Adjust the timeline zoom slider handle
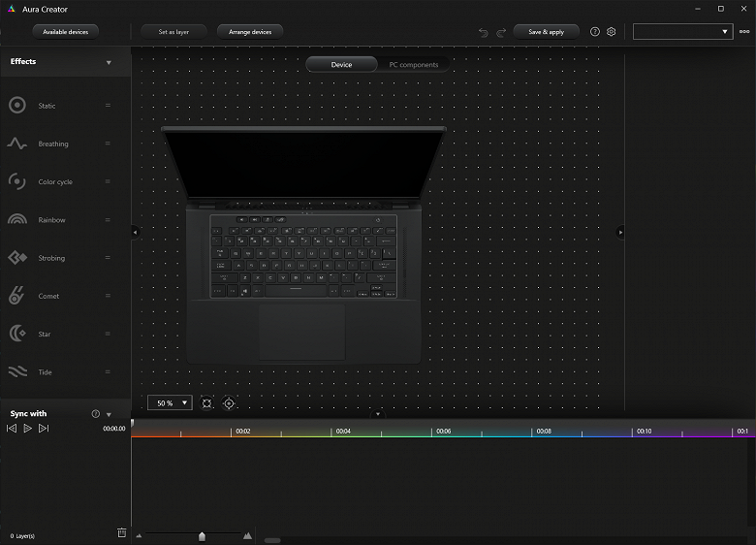 [x=202, y=535]
